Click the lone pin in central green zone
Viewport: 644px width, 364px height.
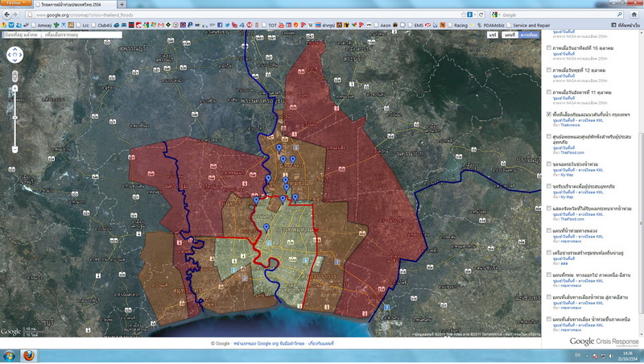click(x=266, y=228)
